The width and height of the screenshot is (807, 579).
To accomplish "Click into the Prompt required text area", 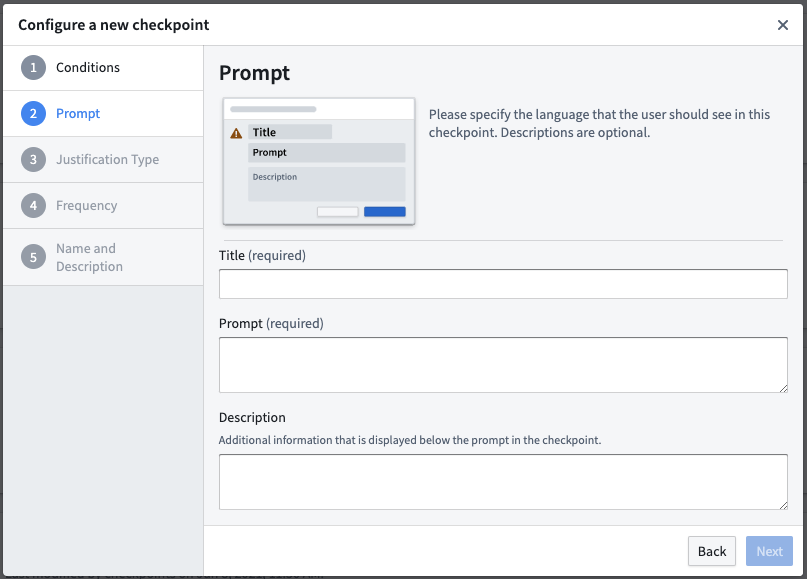I will [x=503, y=365].
